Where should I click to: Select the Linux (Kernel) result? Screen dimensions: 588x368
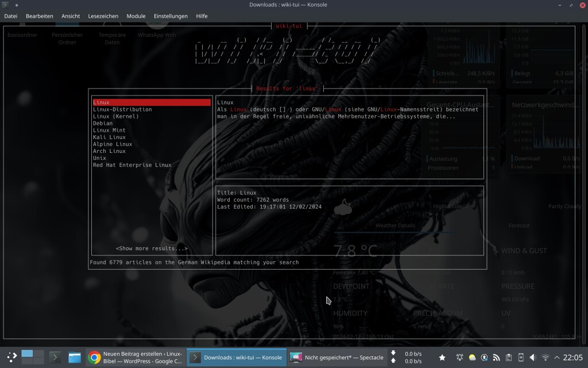coord(116,116)
